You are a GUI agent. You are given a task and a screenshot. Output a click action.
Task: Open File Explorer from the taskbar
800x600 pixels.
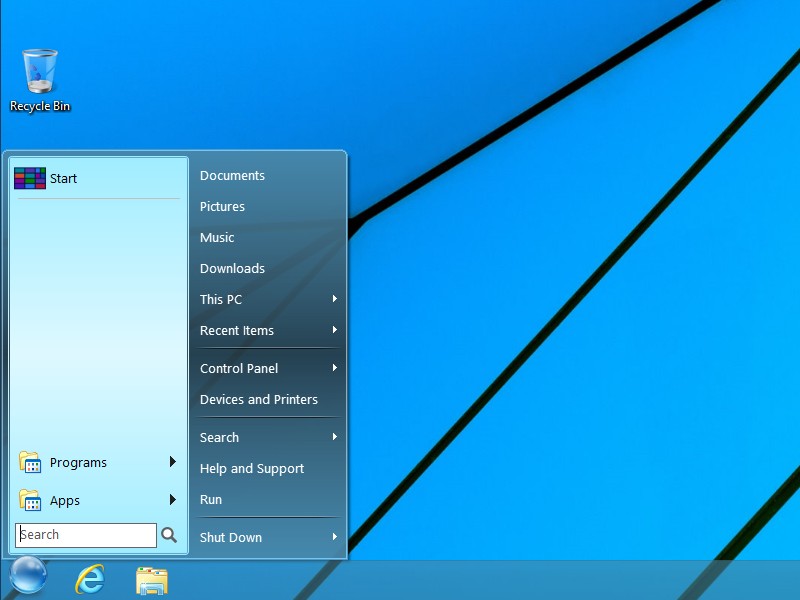pos(151,578)
